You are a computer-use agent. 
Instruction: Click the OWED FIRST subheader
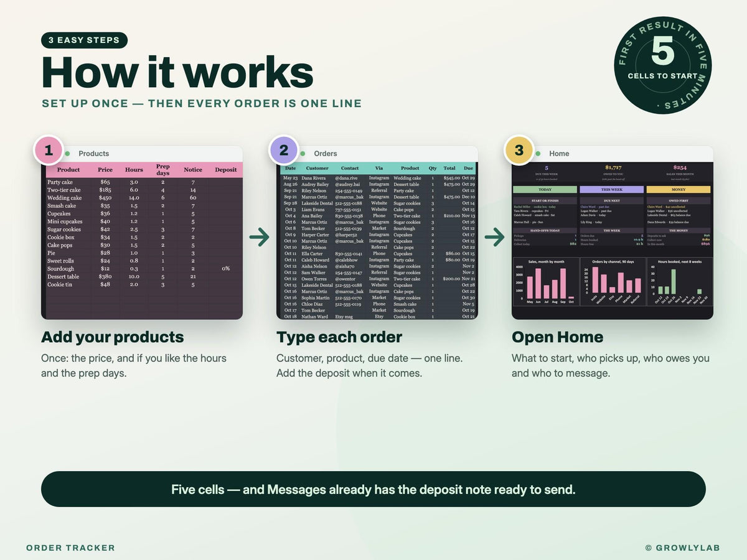[679, 201]
